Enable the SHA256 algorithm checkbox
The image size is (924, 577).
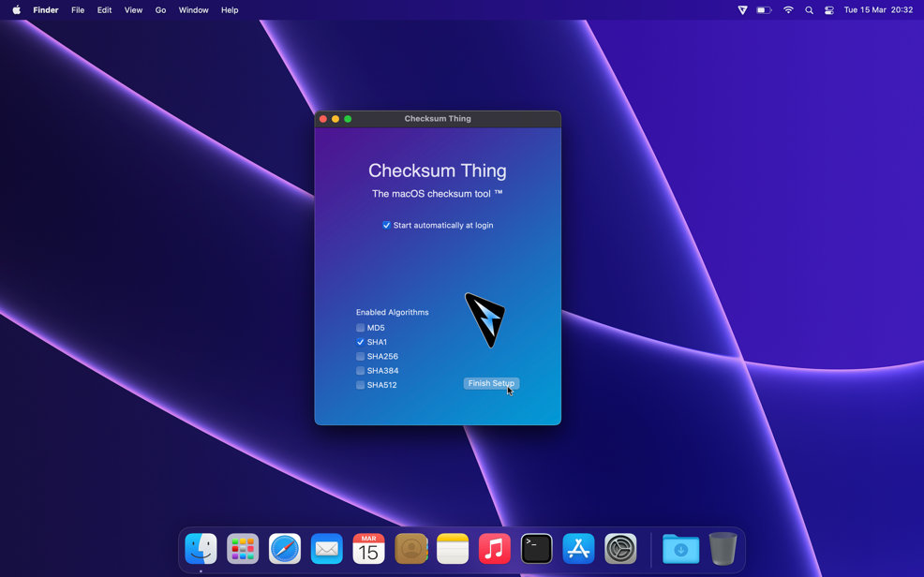point(360,356)
